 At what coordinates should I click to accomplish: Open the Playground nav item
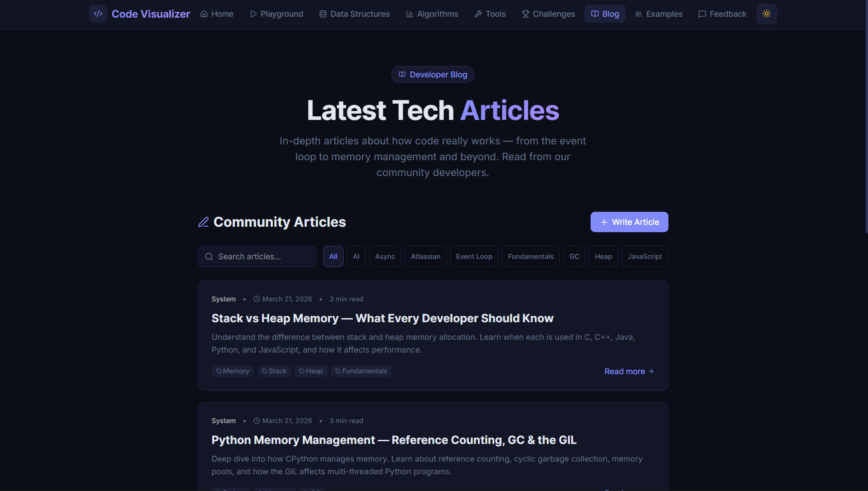click(277, 14)
